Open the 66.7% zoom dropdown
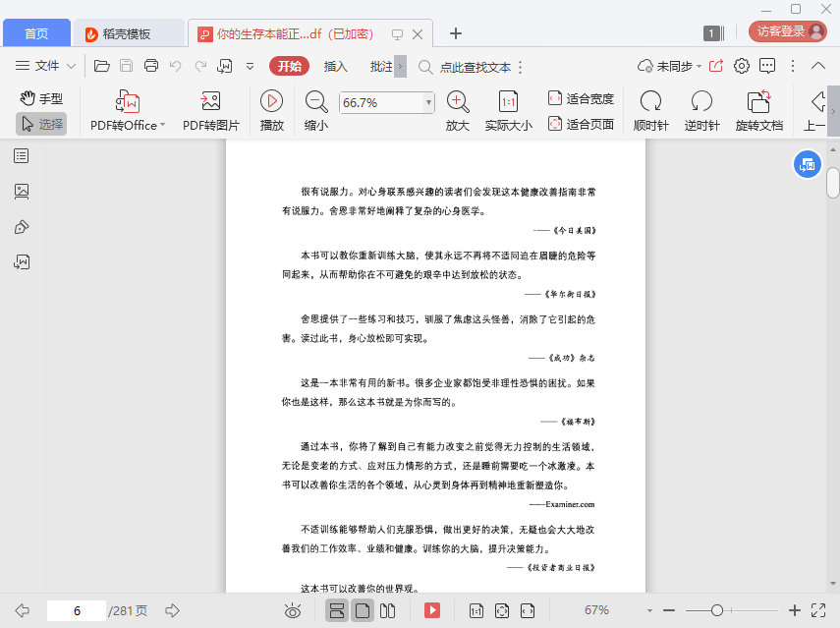This screenshot has height=628, width=840. [428, 102]
